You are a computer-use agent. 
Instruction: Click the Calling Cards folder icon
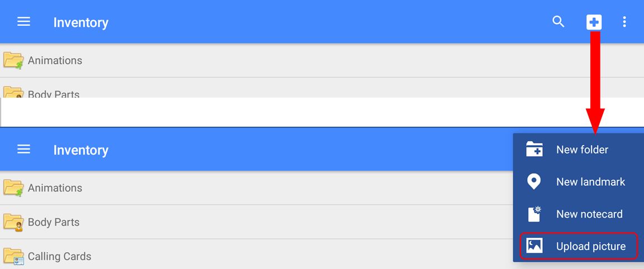tap(13, 256)
